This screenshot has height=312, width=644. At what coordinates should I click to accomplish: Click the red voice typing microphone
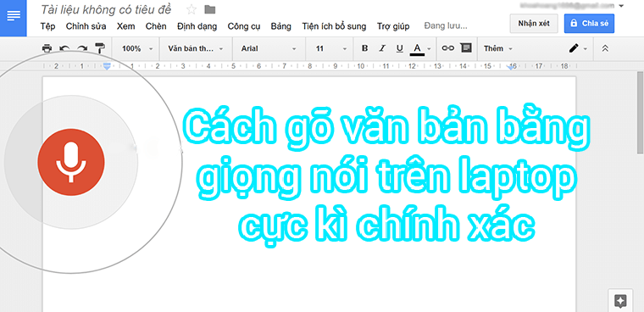[x=71, y=162]
